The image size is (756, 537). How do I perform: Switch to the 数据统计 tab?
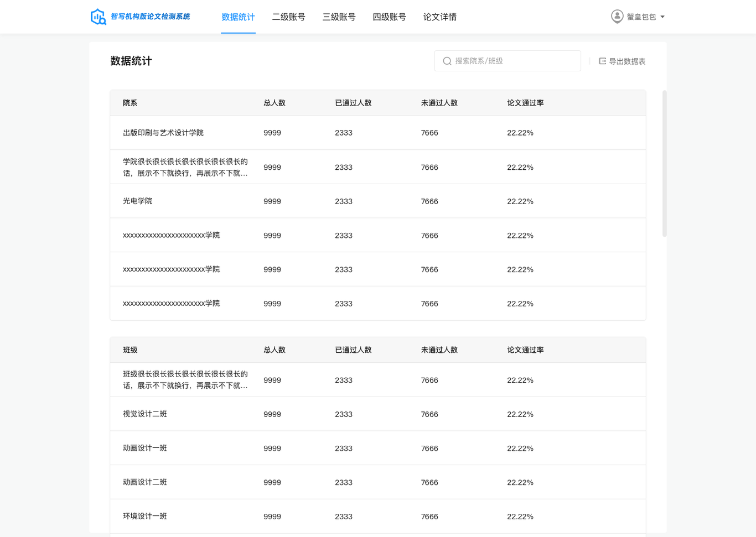point(238,17)
